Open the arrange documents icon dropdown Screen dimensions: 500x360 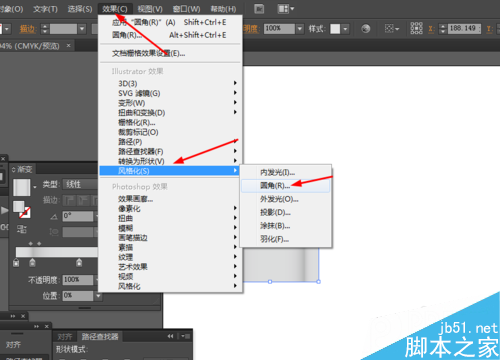click(x=286, y=9)
